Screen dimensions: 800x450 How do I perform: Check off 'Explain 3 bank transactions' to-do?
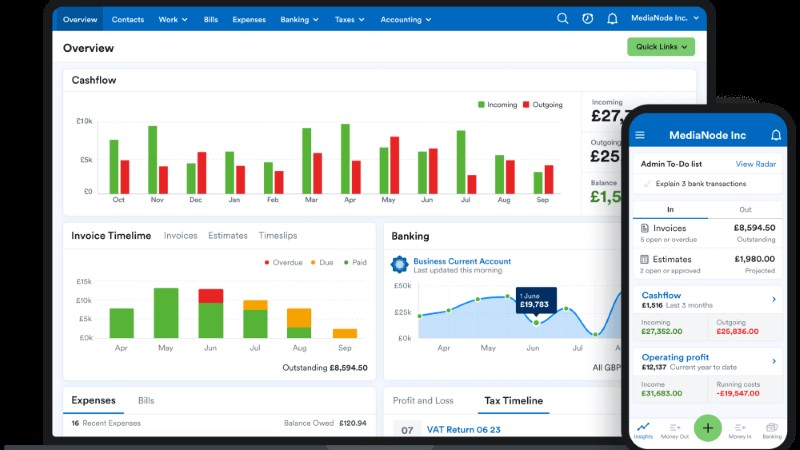pyautogui.click(x=648, y=183)
